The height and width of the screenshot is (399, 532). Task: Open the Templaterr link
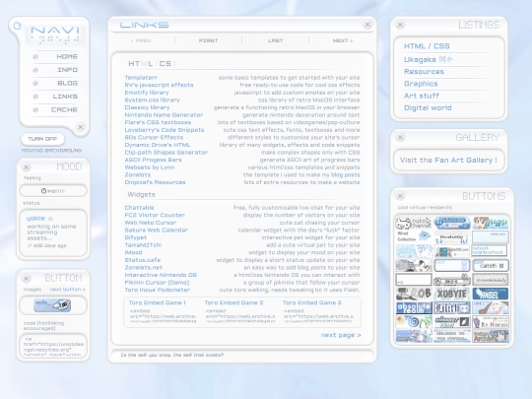[141, 78]
